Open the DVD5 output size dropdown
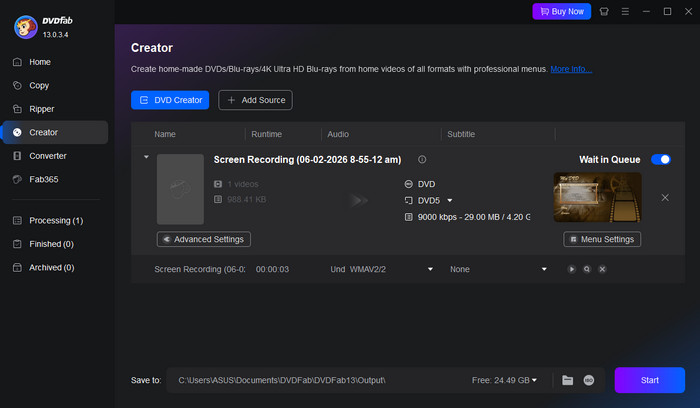This screenshot has width=700, height=408. coord(450,200)
